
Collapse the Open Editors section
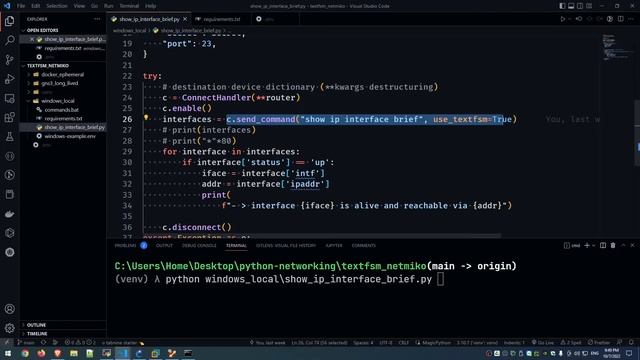(x=42, y=30)
